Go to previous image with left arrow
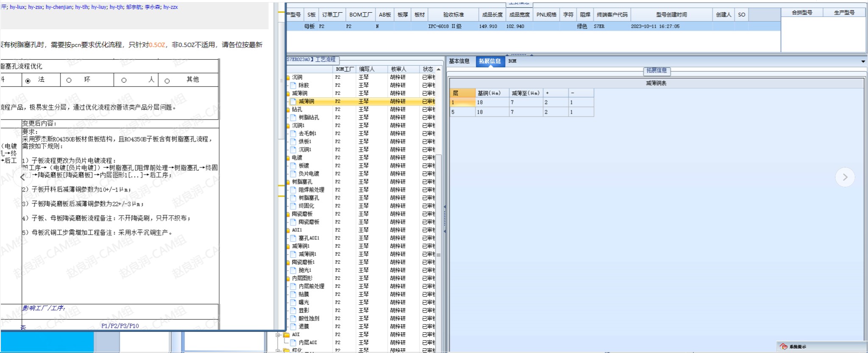868x353 pixels. [22, 177]
